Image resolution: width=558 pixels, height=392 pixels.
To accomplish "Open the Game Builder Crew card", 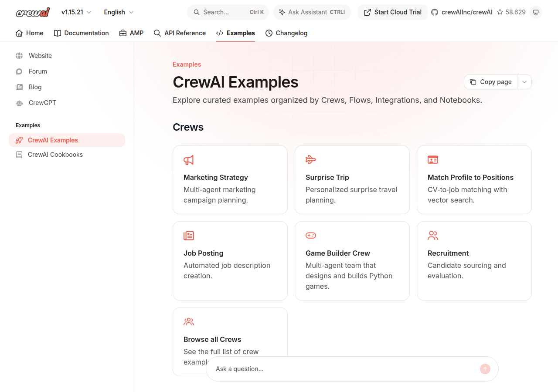I will 352,261.
